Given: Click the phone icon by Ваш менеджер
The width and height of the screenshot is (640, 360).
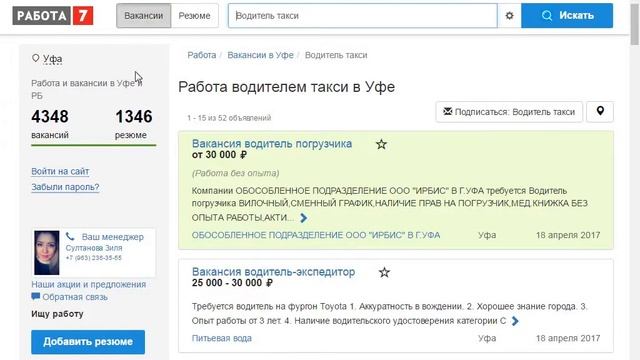Looking at the screenshot, I should [70, 236].
